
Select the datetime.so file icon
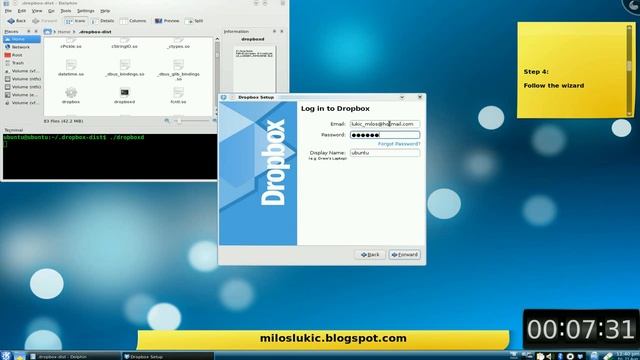click(71, 65)
